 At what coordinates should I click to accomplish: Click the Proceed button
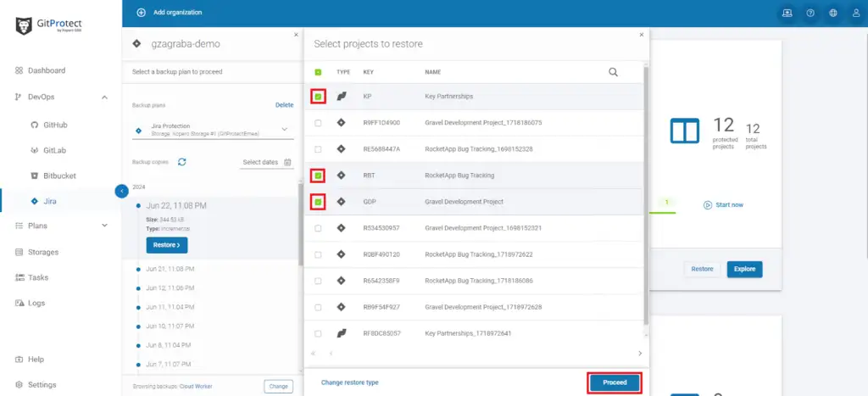(615, 382)
